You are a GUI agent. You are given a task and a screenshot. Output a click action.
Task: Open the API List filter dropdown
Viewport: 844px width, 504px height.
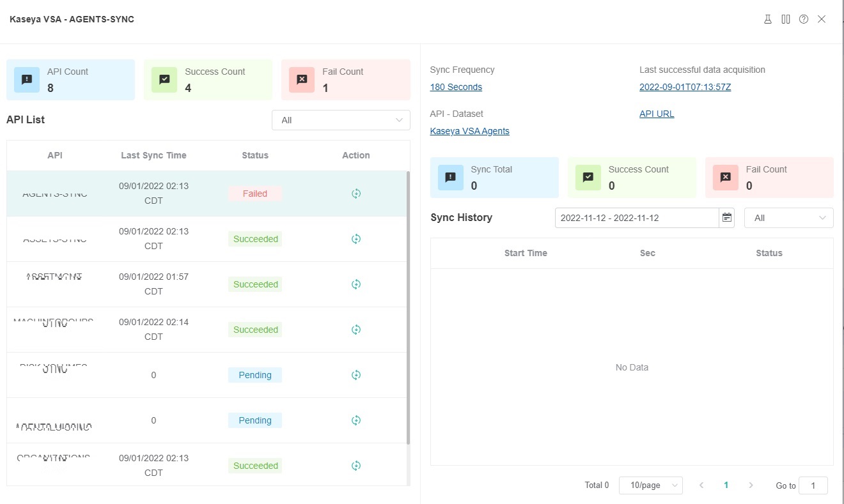pos(341,120)
